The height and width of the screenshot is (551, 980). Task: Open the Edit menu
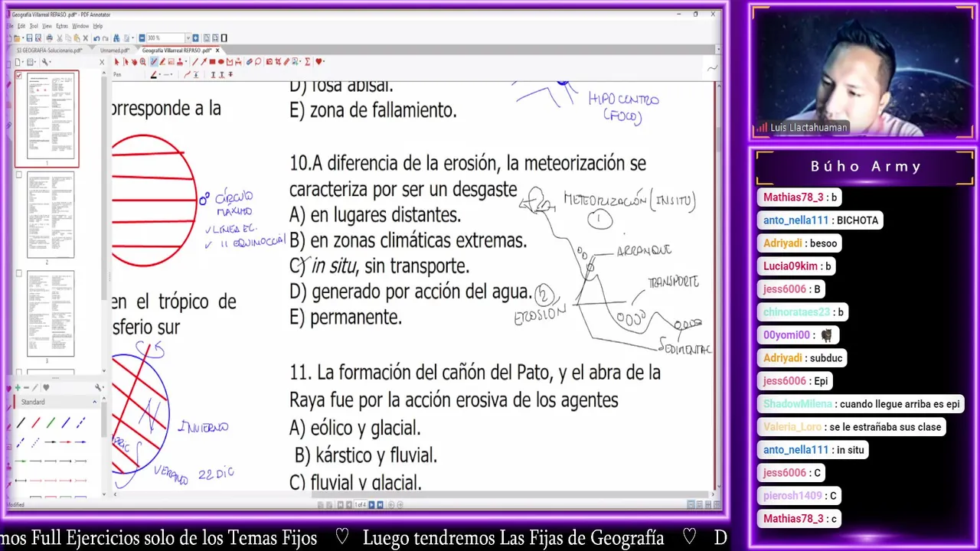(21, 26)
